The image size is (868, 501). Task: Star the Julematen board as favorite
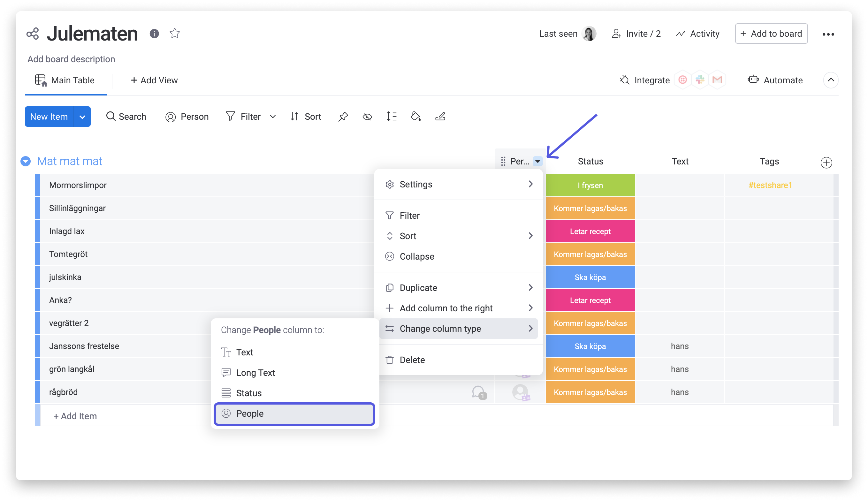tap(175, 34)
